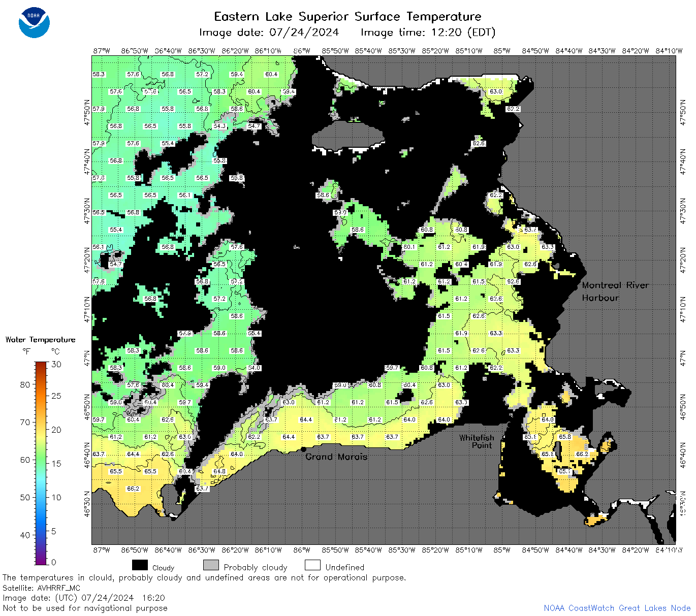Click the Image time 12:20 (EDT) text
Viewport: 696px width, 616px height.
(428, 33)
